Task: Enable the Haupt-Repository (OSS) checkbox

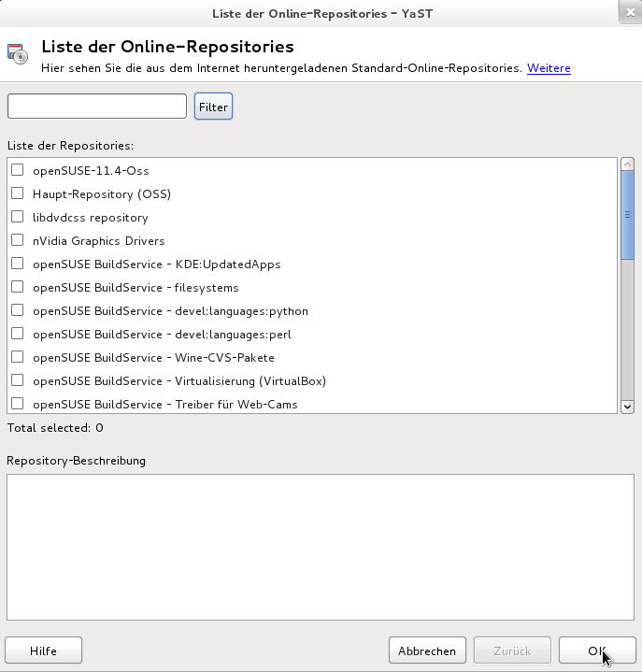Action: (17, 193)
